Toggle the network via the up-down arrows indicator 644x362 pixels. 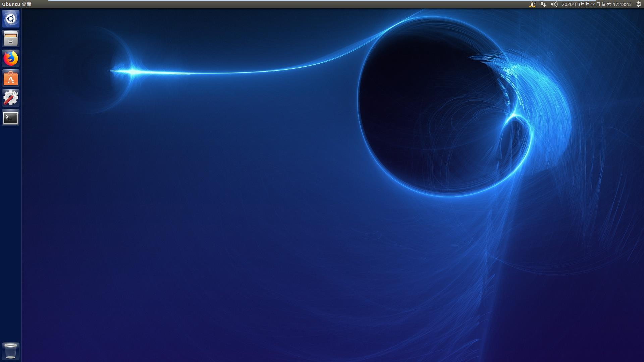point(543,4)
